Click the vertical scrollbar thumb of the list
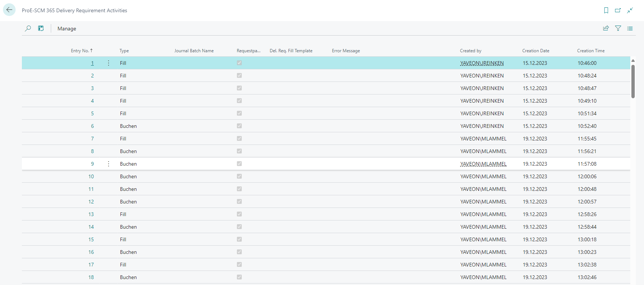Viewport: 644px width, 285px height. tap(633, 82)
